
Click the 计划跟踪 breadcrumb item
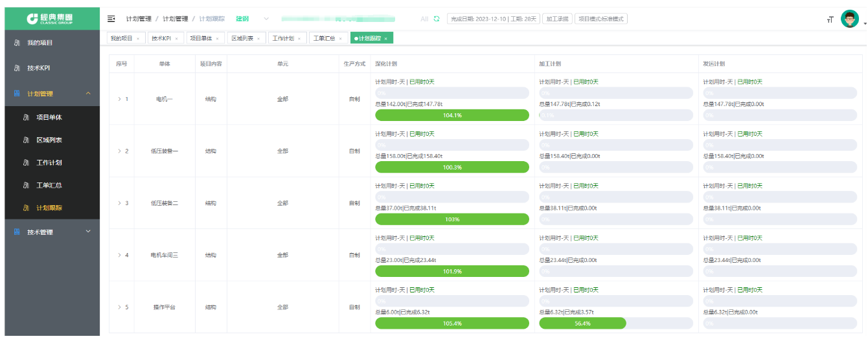tap(212, 19)
